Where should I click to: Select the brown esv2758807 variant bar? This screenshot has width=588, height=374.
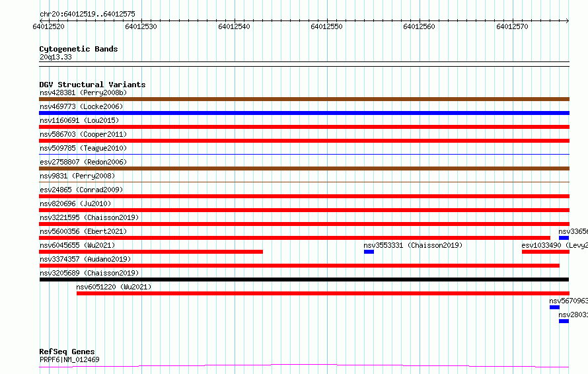(x=304, y=168)
